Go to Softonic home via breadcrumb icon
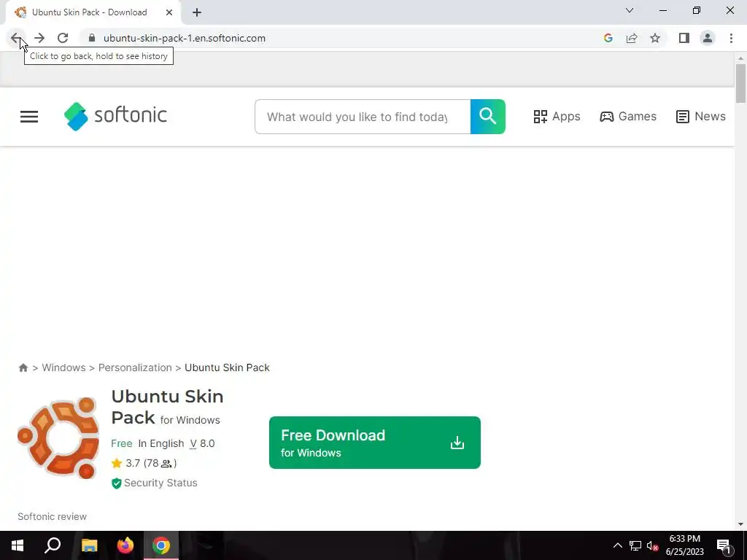747x560 pixels. [23, 367]
